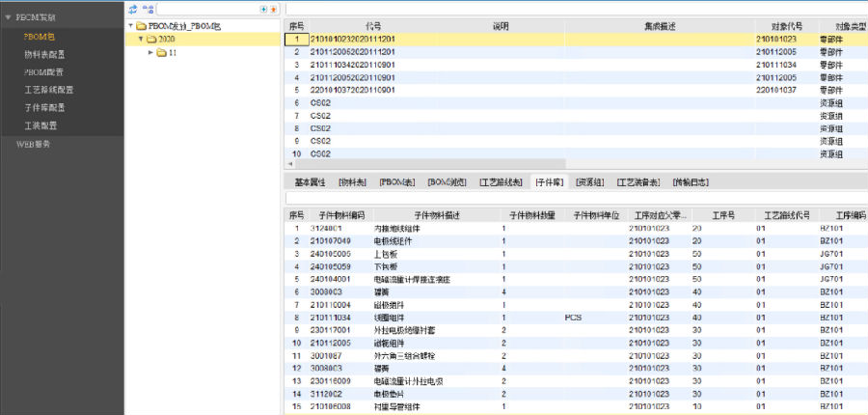The image size is (868, 415).
Task: Click the folder icon for node 11
Action: (161, 52)
